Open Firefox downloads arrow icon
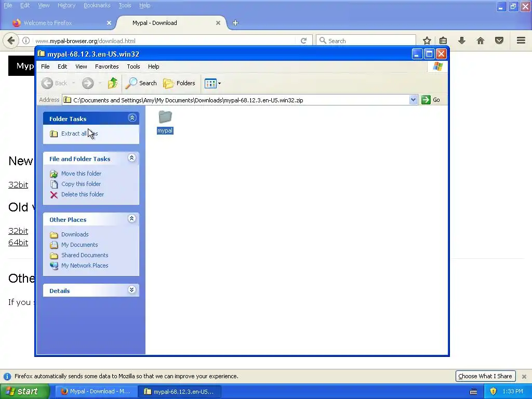 (x=462, y=41)
